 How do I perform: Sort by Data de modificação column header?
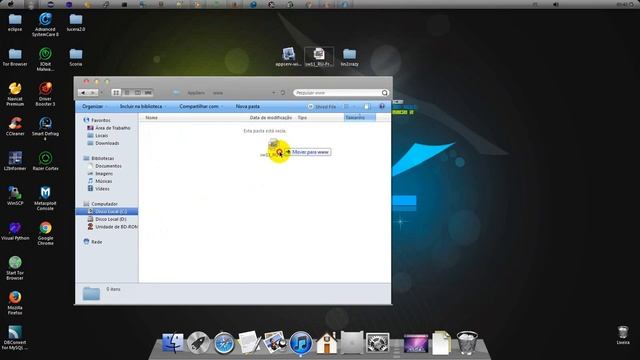coord(271,118)
